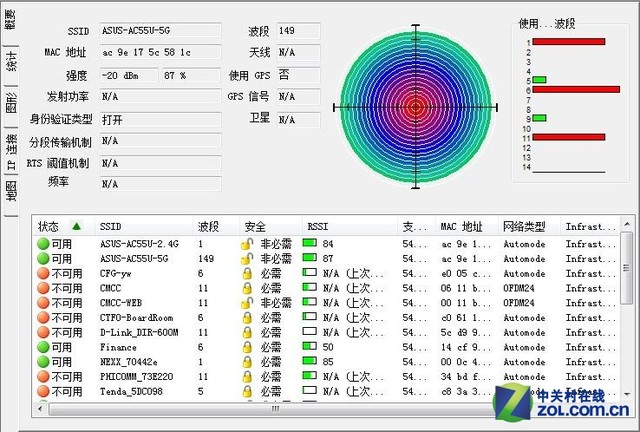Click the strength percentage field 87 %
This screenshot has height=432, width=640.
pos(192,76)
